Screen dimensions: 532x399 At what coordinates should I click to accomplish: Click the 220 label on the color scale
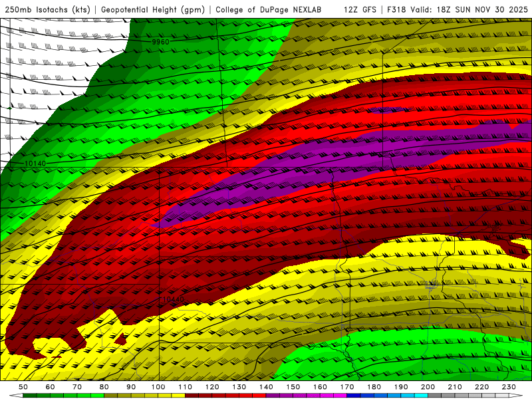point(481,387)
